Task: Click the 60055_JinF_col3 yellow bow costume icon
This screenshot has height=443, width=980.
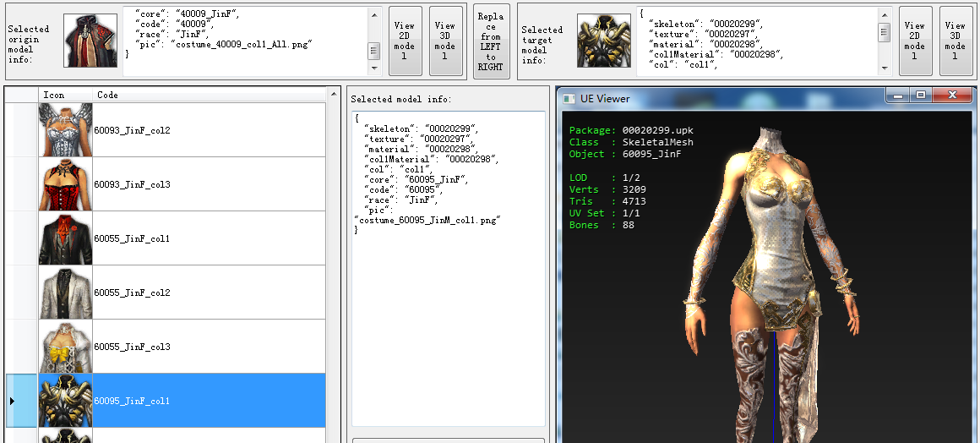Action: [x=66, y=347]
